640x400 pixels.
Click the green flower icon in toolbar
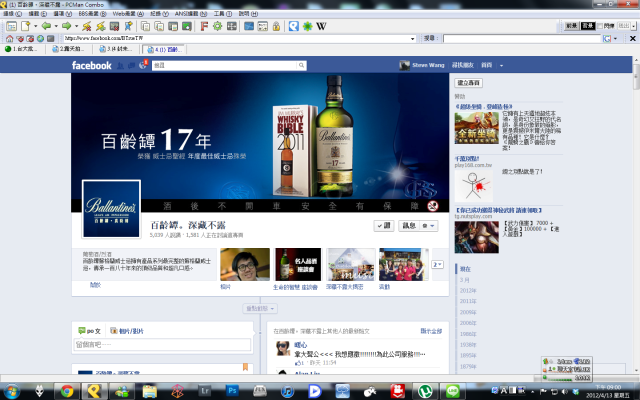point(307,26)
